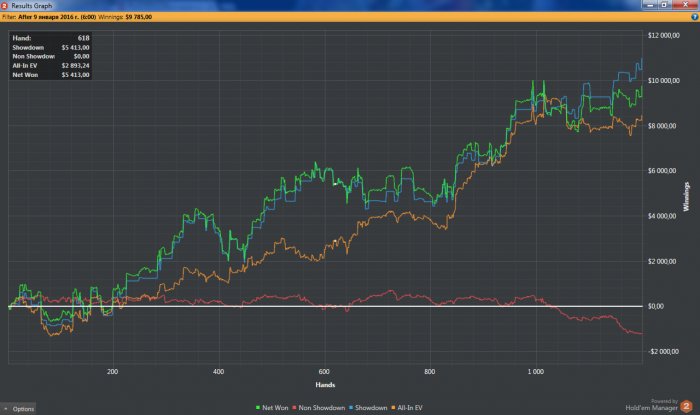This screenshot has width=700, height=415.
Task: Click the $2 000,00 axis label
Action: click(x=662, y=261)
